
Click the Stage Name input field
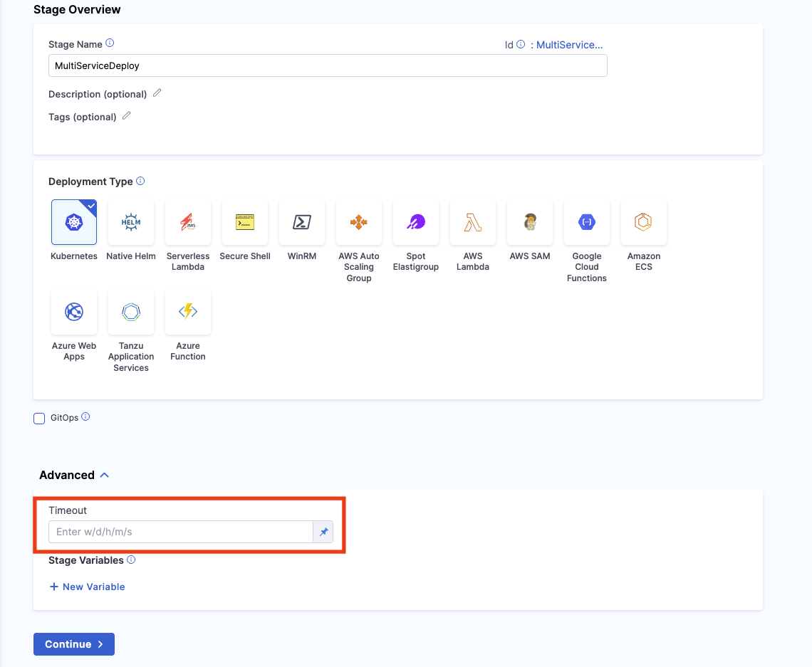328,65
